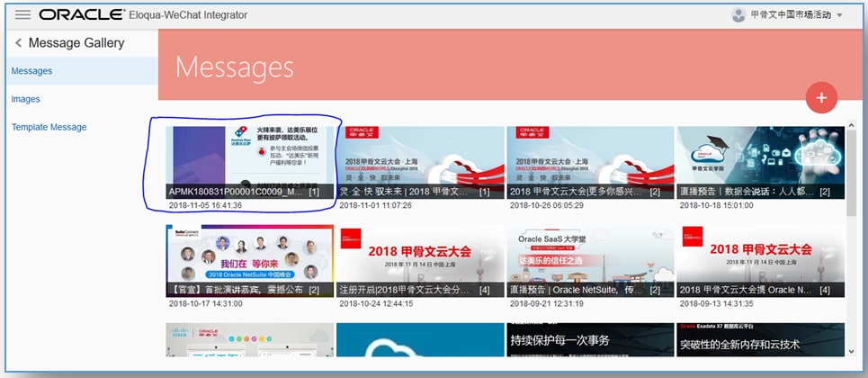Click the Oracle logo
The width and height of the screenshot is (868, 378).
point(82,14)
